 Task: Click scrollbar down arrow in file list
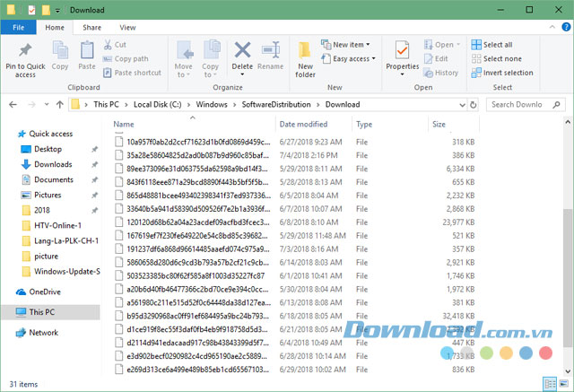(568, 371)
